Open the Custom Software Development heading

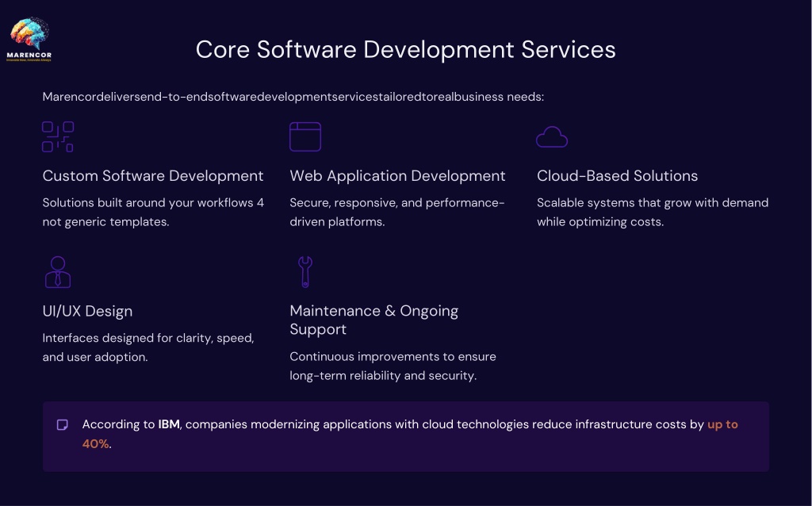[153, 176]
